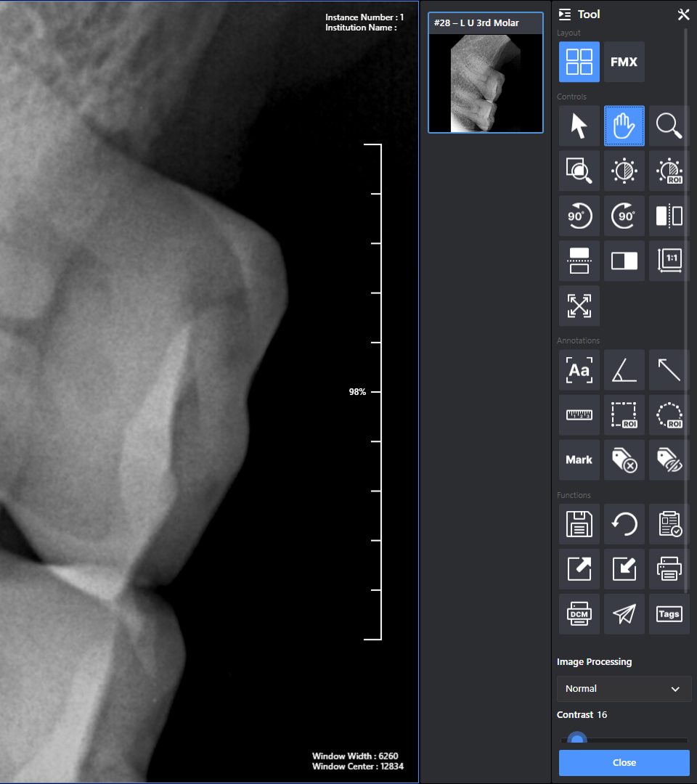
Task: Choose the region zoom tool
Action: (x=579, y=171)
